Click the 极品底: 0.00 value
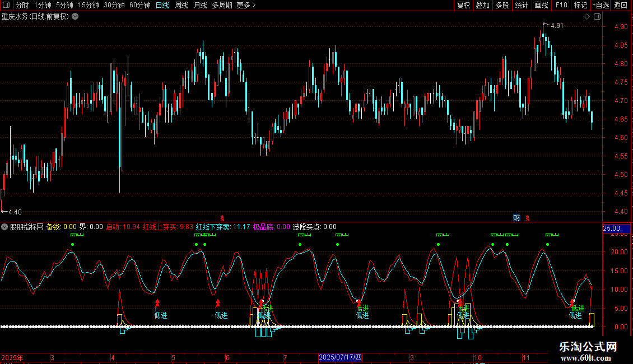 [x=271, y=227]
